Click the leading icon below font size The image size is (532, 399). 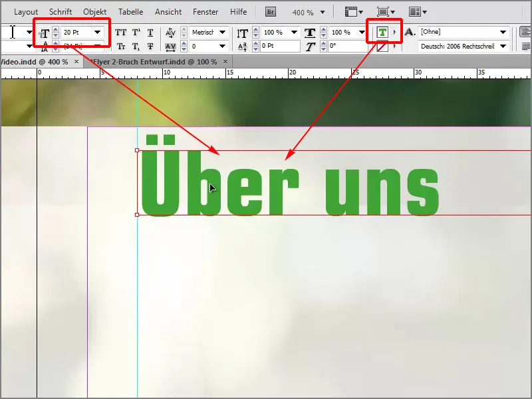(45, 47)
